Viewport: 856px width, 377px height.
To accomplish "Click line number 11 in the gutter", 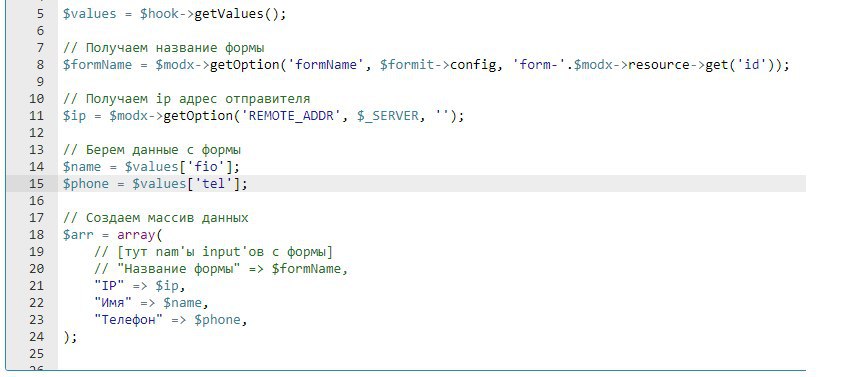I will pyautogui.click(x=36, y=116).
